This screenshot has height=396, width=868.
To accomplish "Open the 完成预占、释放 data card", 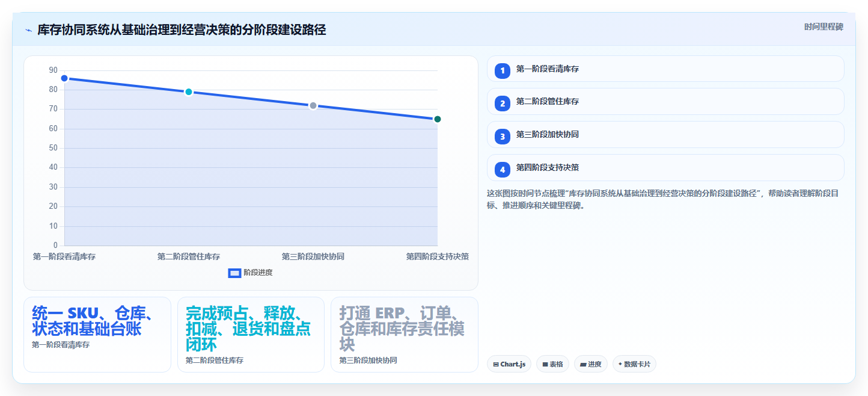I will [251, 335].
